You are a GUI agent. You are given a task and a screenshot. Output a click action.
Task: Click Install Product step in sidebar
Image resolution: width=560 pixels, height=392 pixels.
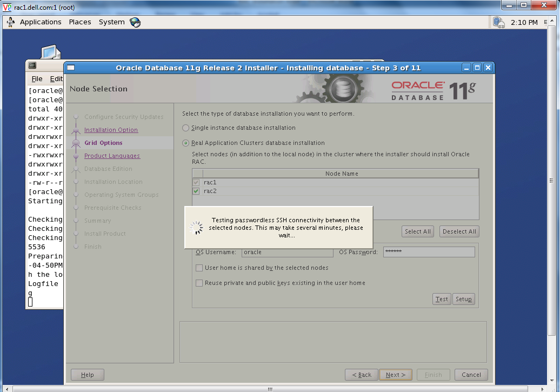(105, 234)
